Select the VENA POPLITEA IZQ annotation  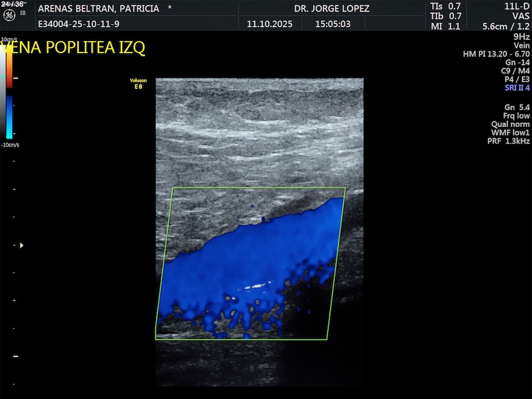[x=74, y=48]
